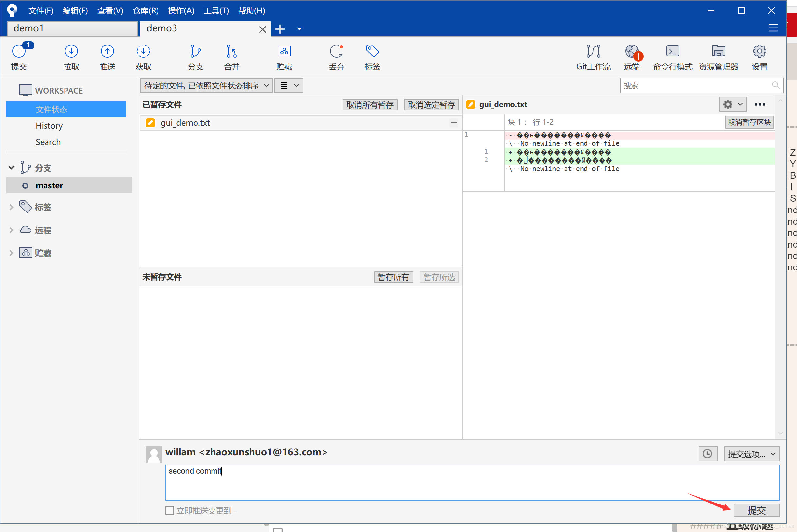Click 取消所有暂存 button
The image size is (797, 532).
[370, 105]
